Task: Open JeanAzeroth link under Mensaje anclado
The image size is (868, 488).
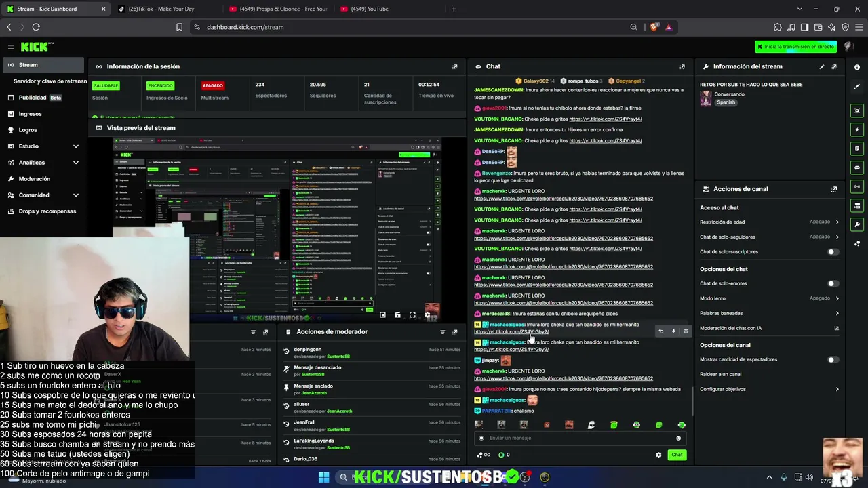Action: (x=313, y=393)
